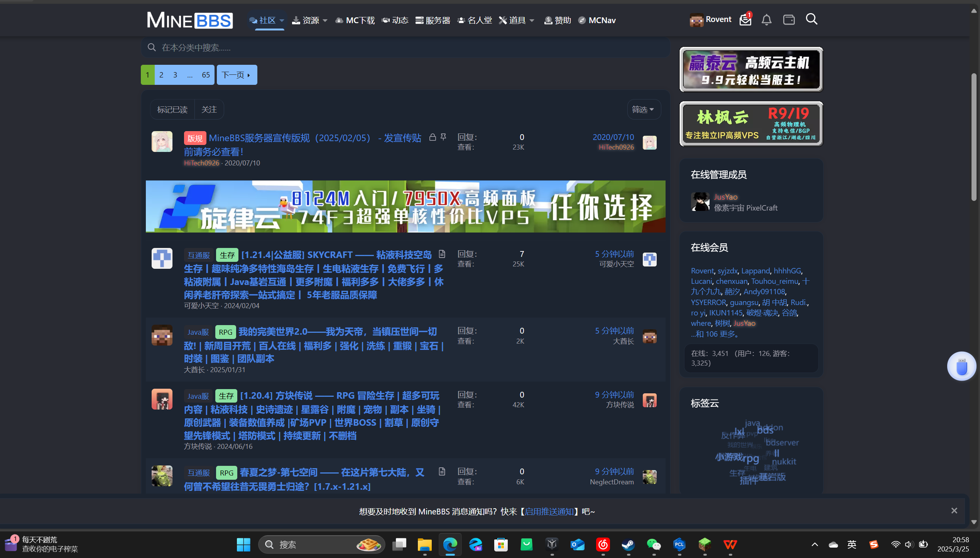Select the 互通服 tag on SKYCRAFT thread
980x558 pixels.
[199, 255]
